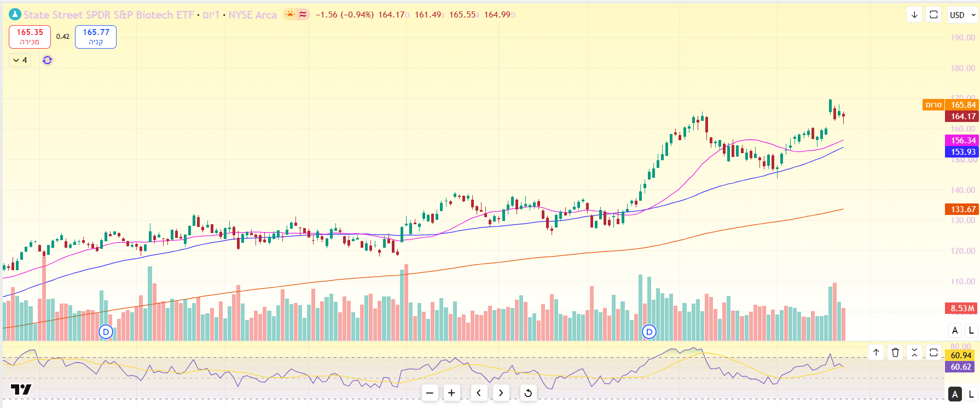Click the red sell button 165.35
Viewport: 980px width, 408px height.
coord(30,37)
